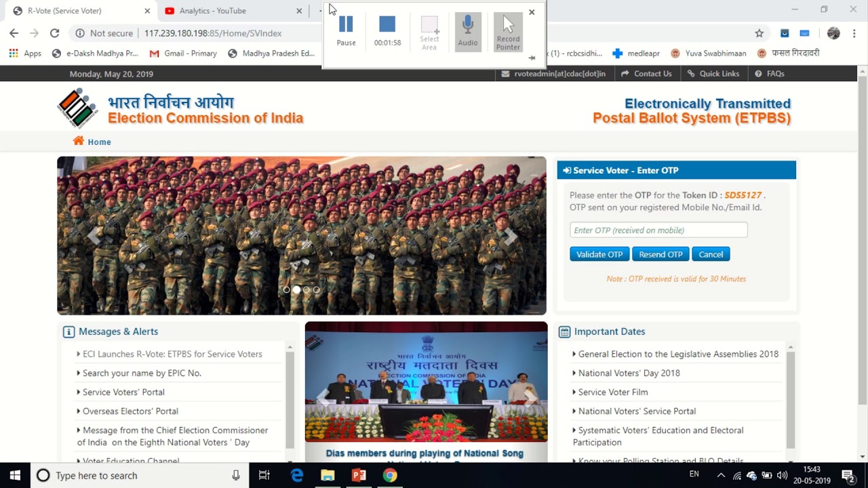Open the Chrome three-dot menu

[x=854, y=33]
